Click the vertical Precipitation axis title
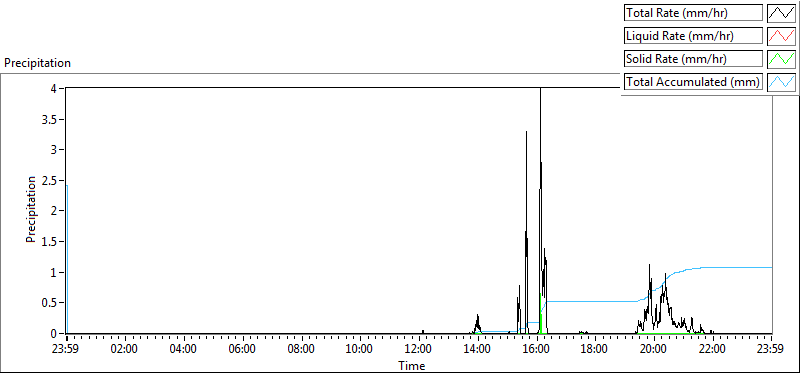The image size is (800, 373). pos(31,209)
